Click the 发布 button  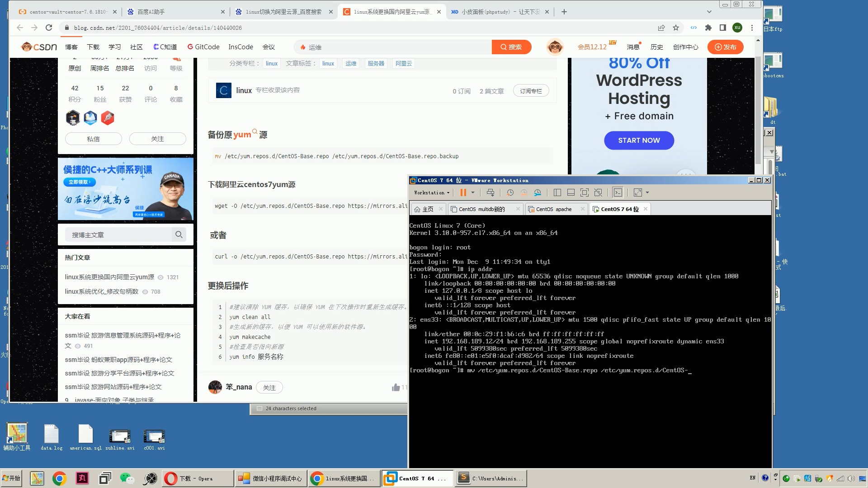pyautogui.click(x=725, y=47)
